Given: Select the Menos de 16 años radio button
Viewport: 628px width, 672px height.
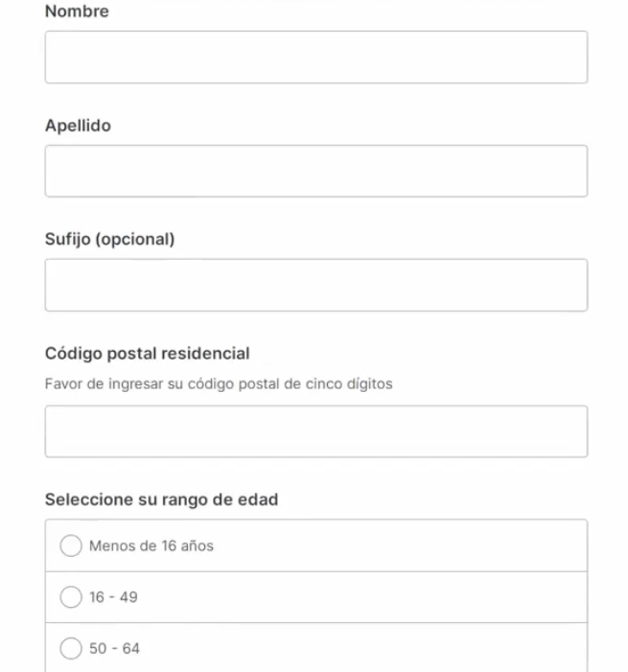Looking at the screenshot, I should (x=71, y=546).
